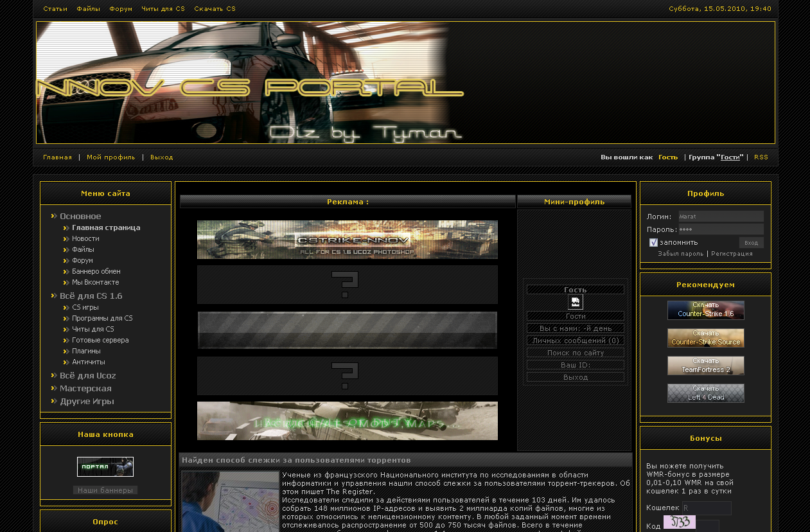This screenshot has height=532, width=810.
Task: Collapse the «Всё для CS 1.6» section
Action: pyautogui.click(x=91, y=296)
